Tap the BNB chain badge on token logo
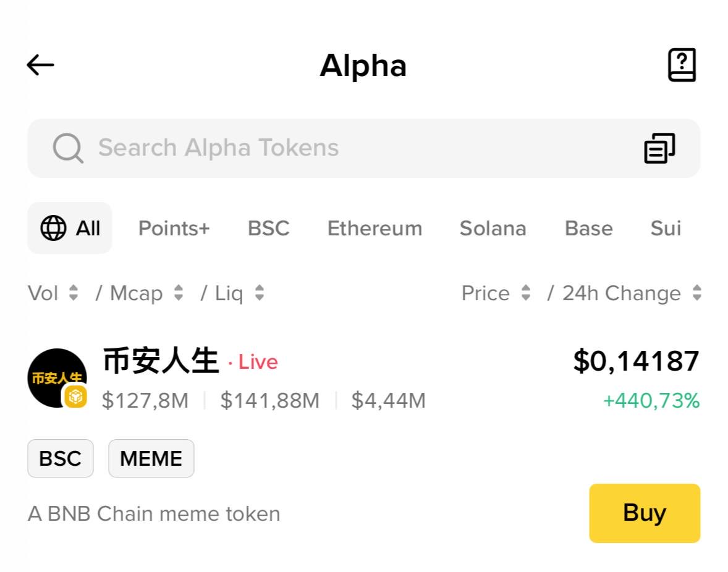The image size is (728, 572). point(75,397)
